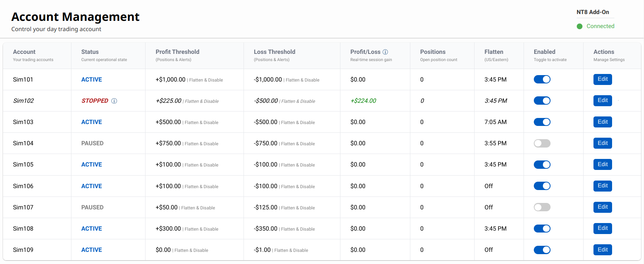Disable the Sim103 account toggle
644x264 pixels.
click(x=542, y=122)
